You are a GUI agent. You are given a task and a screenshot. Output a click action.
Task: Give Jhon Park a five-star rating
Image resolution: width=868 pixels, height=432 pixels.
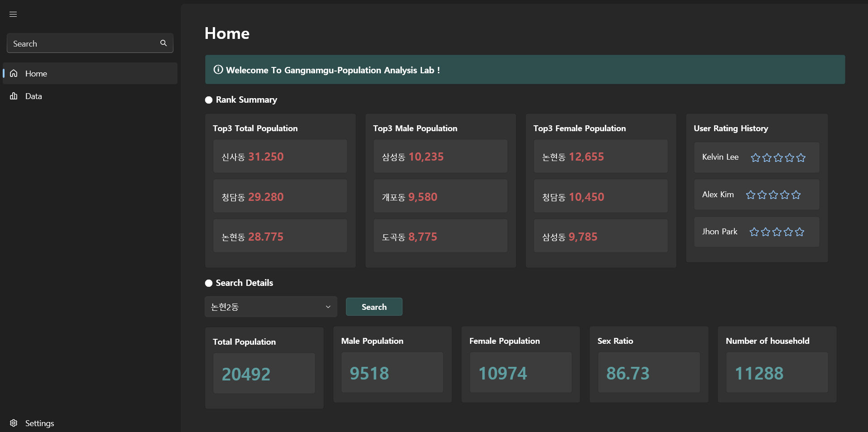[x=800, y=232]
